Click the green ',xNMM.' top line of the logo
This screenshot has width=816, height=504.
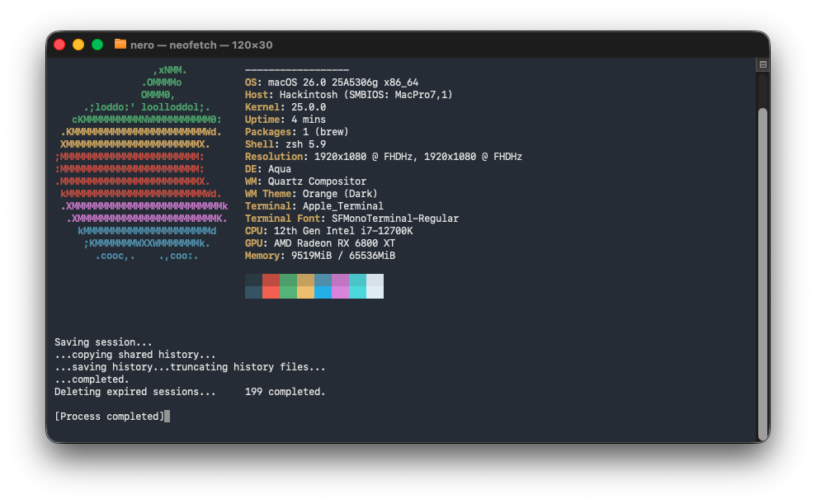(x=170, y=69)
